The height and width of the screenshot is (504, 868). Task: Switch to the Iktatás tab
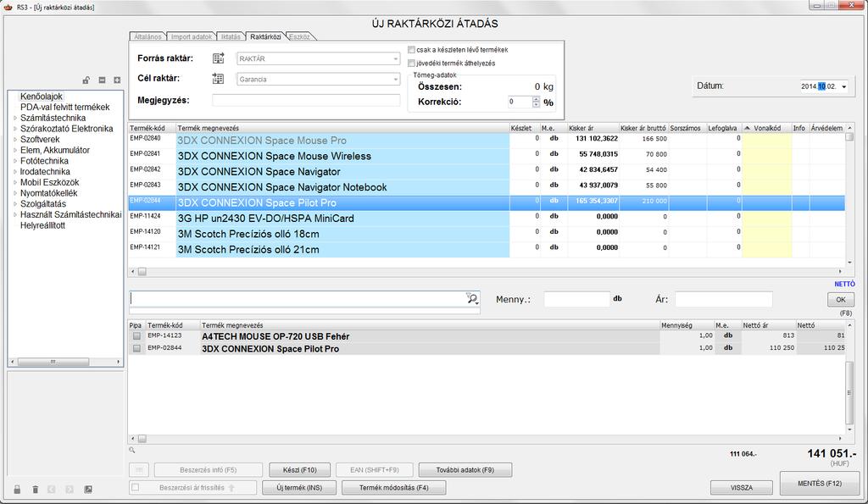pyautogui.click(x=231, y=36)
